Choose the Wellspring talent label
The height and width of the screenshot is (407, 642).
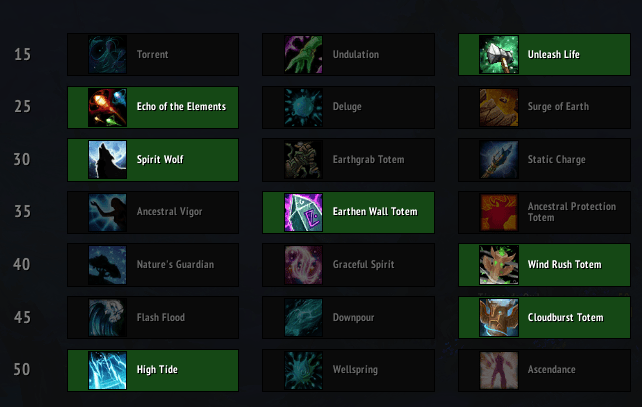[x=355, y=370]
